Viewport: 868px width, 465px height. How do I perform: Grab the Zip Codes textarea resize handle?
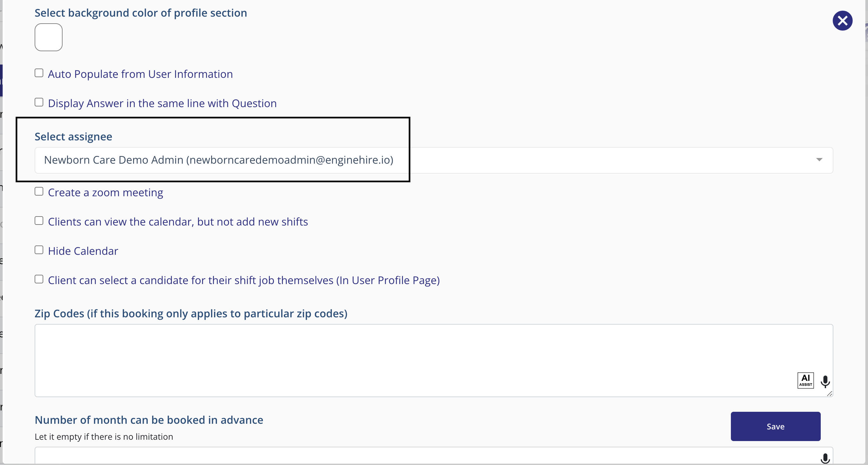coord(829,393)
